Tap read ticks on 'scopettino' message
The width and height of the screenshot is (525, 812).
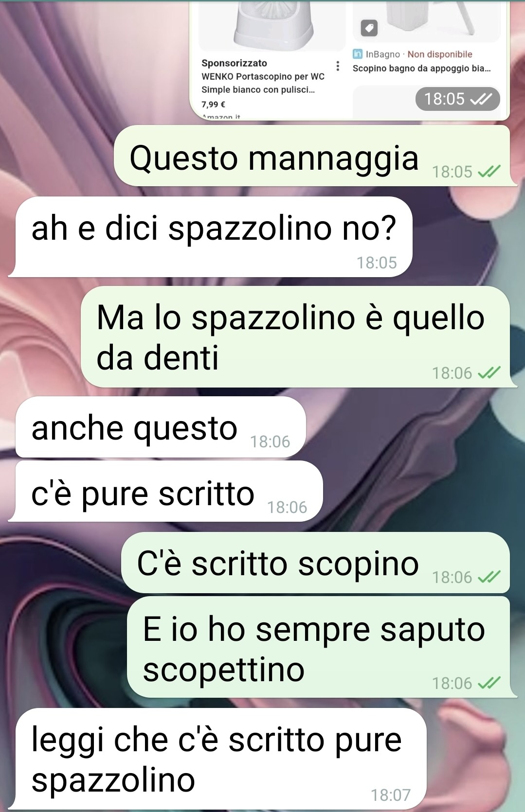click(x=489, y=683)
